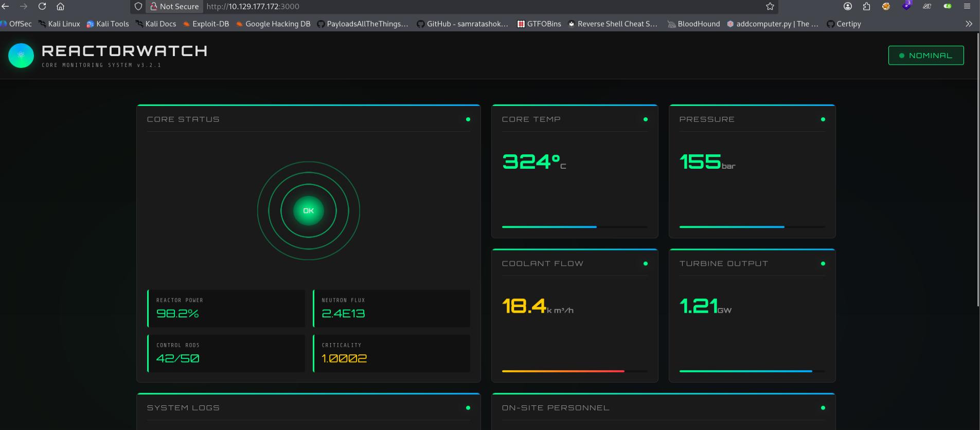Open the addcomputer.py bookmark
The image size is (980, 430).
point(773,24)
